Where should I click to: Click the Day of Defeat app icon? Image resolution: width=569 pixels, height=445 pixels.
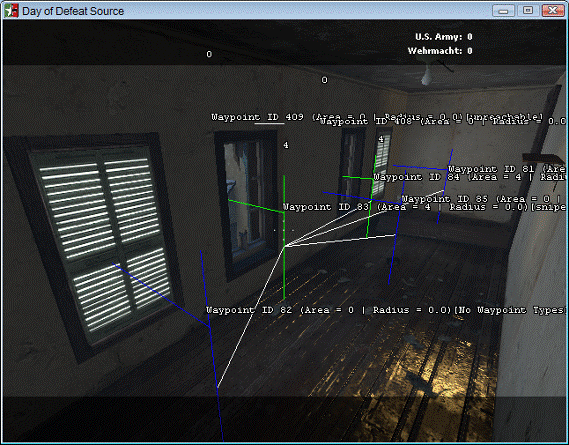click(11, 11)
